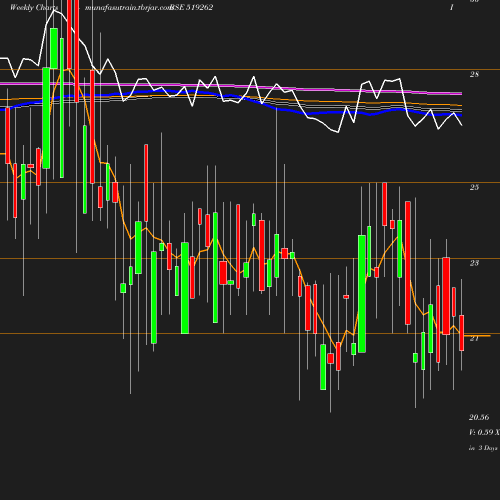
Task: Click the price axis label 25
Action: coord(474,187)
